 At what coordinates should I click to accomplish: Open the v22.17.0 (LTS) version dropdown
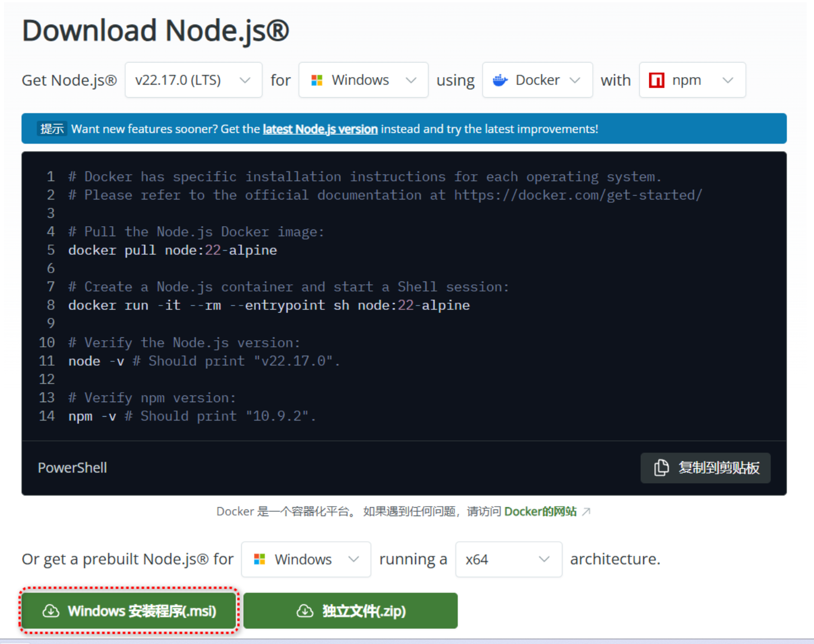click(193, 80)
